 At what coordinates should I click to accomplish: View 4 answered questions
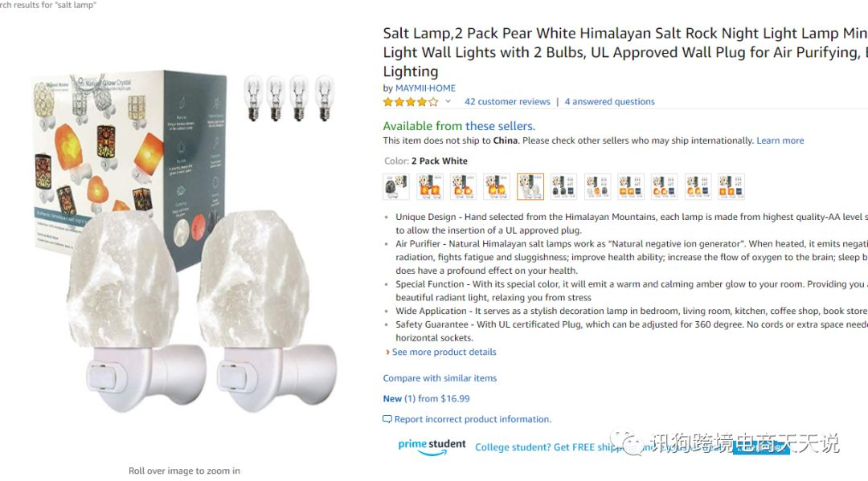pyautogui.click(x=609, y=102)
